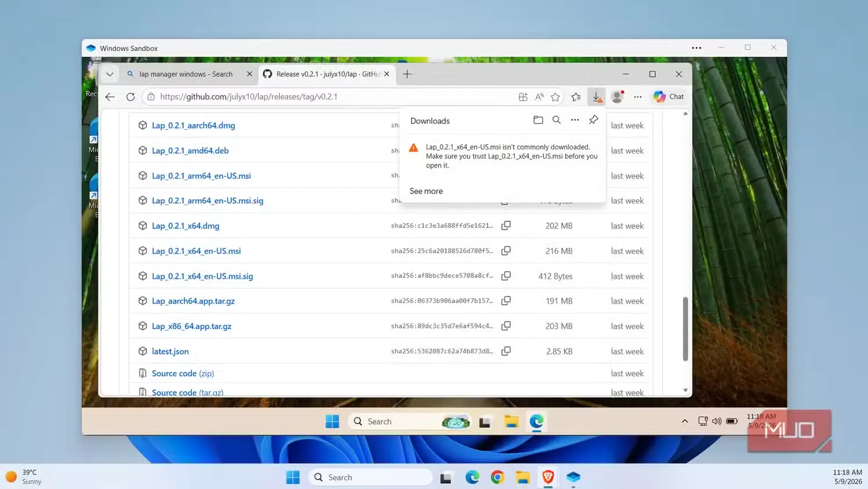868x489 pixels.
Task: Download Lap_x86_64.app.tar.gz
Action: pos(191,326)
